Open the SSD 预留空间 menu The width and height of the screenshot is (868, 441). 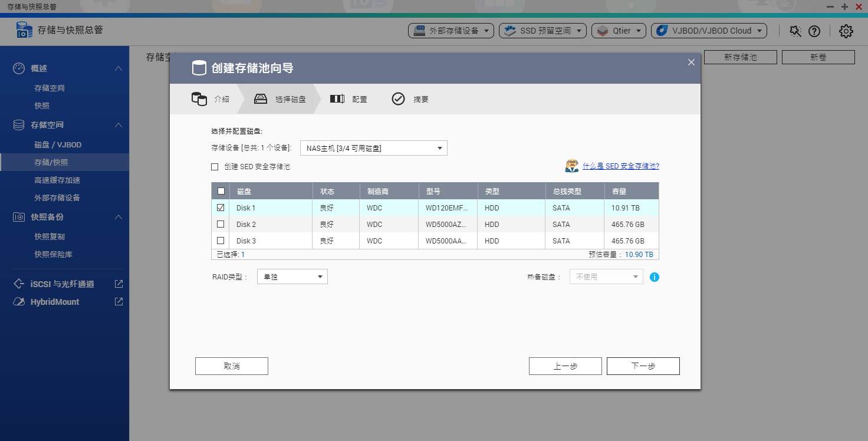coord(542,31)
